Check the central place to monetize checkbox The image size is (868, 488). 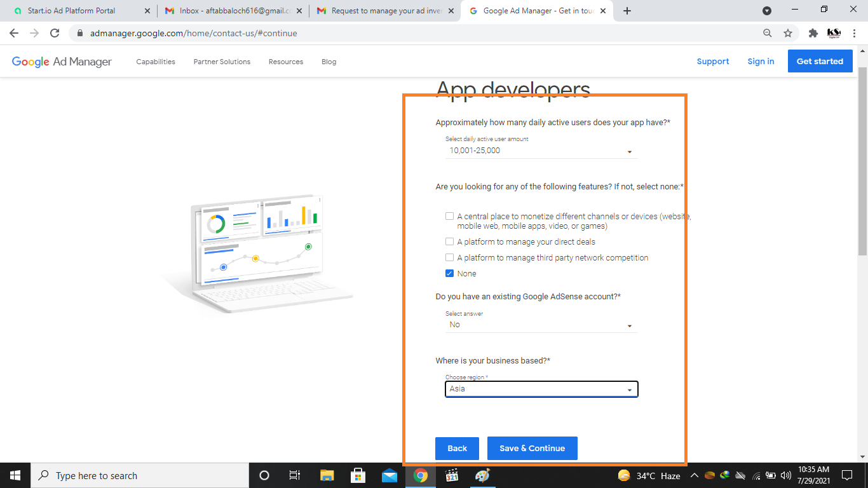(x=449, y=216)
